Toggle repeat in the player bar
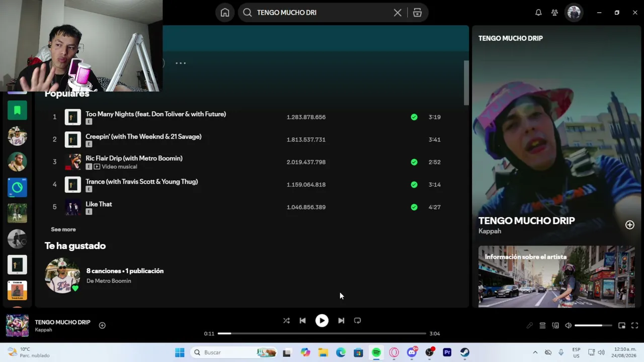This screenshot has height=362, width=644. [x=357, y=321]
